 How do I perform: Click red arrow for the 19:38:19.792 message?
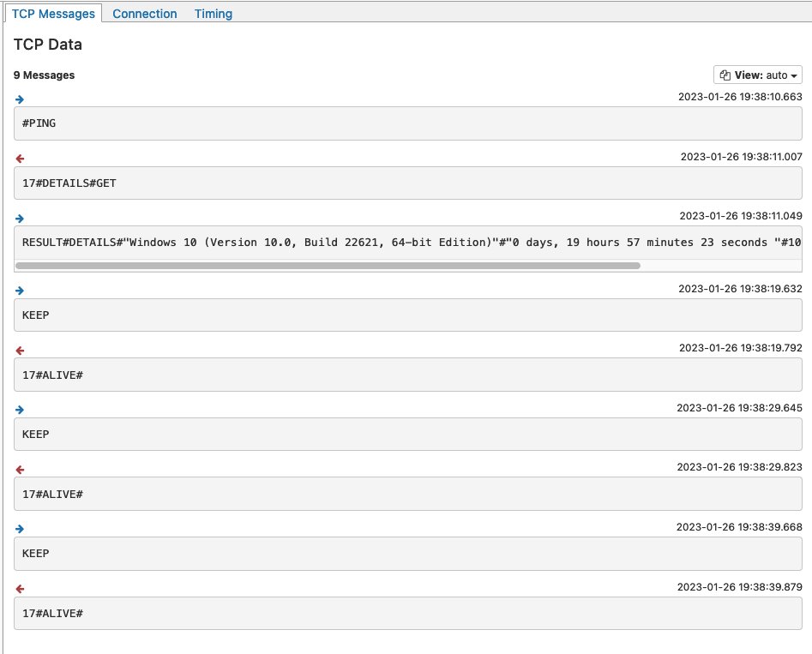(x=20, y=351)
